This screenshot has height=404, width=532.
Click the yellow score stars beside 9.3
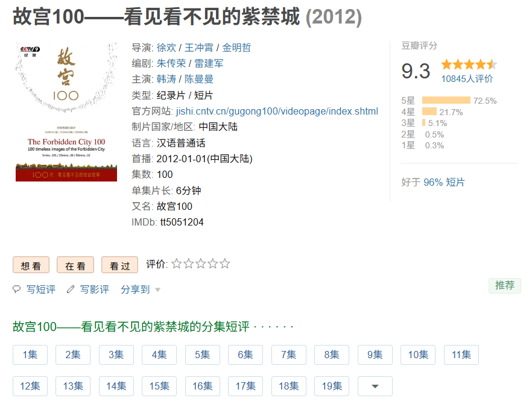point(469,64)
